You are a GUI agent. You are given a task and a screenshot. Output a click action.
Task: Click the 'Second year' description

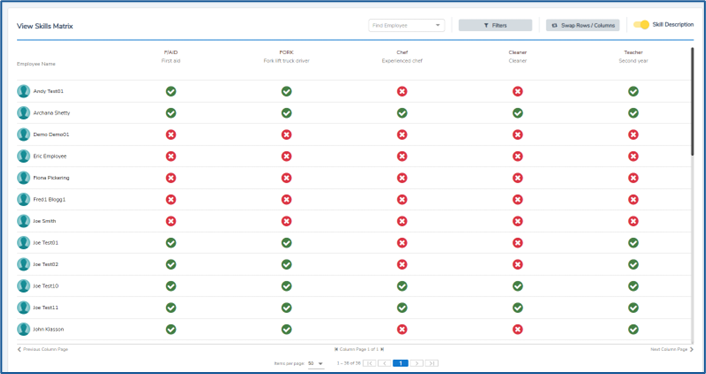[x=634, y=61]
